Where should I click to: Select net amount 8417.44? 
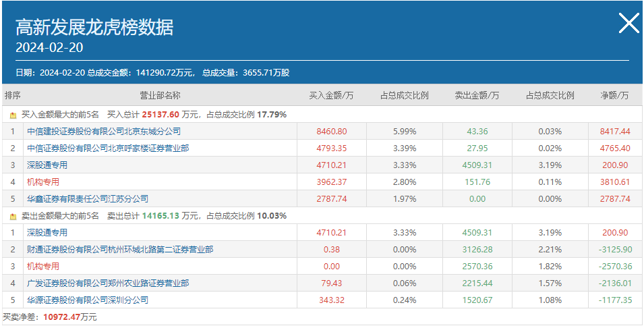coord(615,132)
